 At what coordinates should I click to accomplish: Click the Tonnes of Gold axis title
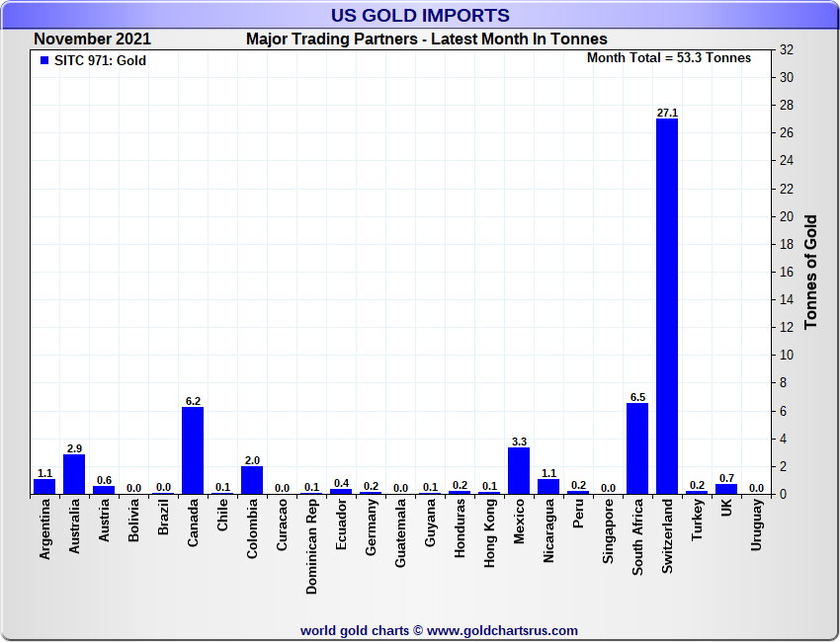point(810,272)
